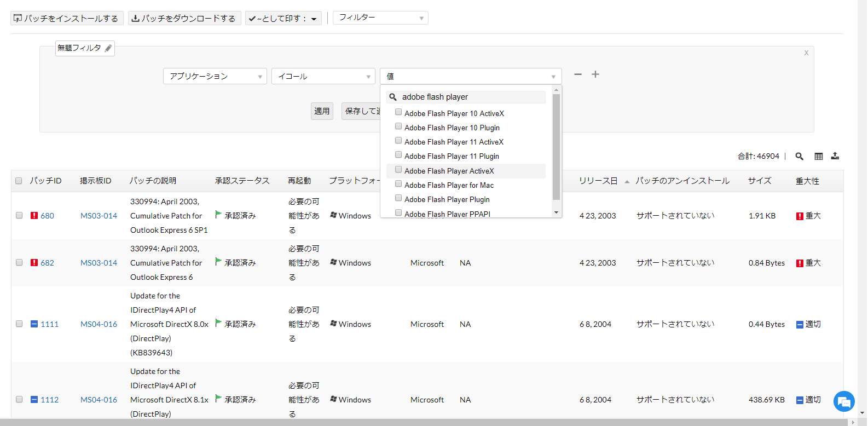Open bulletin link MS03-014 in first row
This screenshot has height=426, width=868.
[99, 216]
